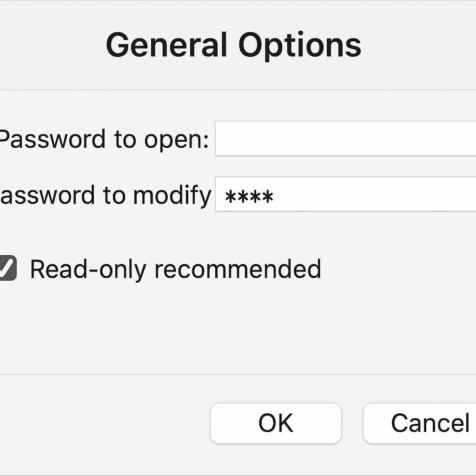Toggle the Read-only recommended checkbox

7,269
